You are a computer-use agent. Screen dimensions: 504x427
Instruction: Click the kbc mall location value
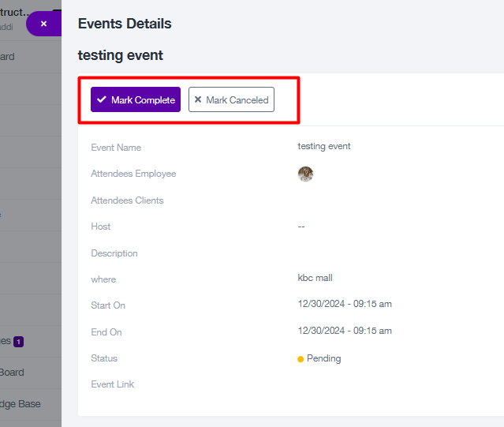pyautogui.click(x=315, y=278)
